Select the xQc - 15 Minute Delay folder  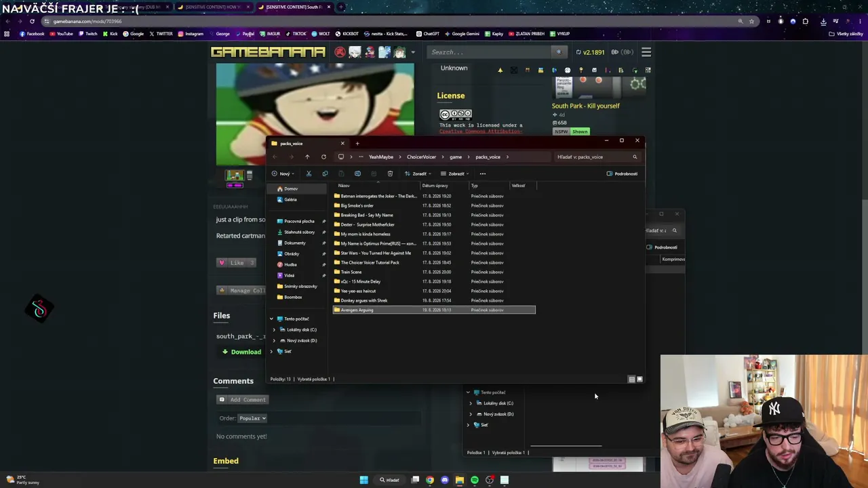434,281
